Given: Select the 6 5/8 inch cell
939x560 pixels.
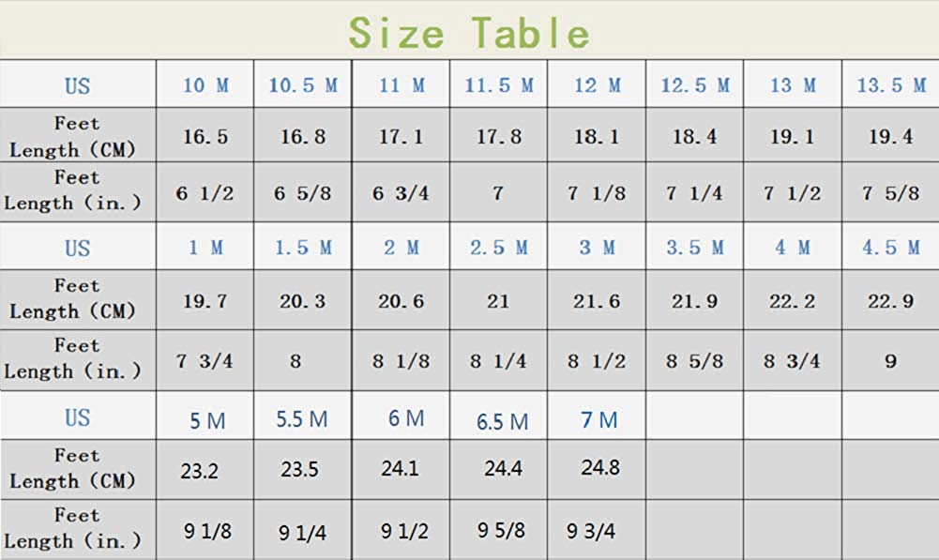Looking at the screenshot, I should (302, 193).
